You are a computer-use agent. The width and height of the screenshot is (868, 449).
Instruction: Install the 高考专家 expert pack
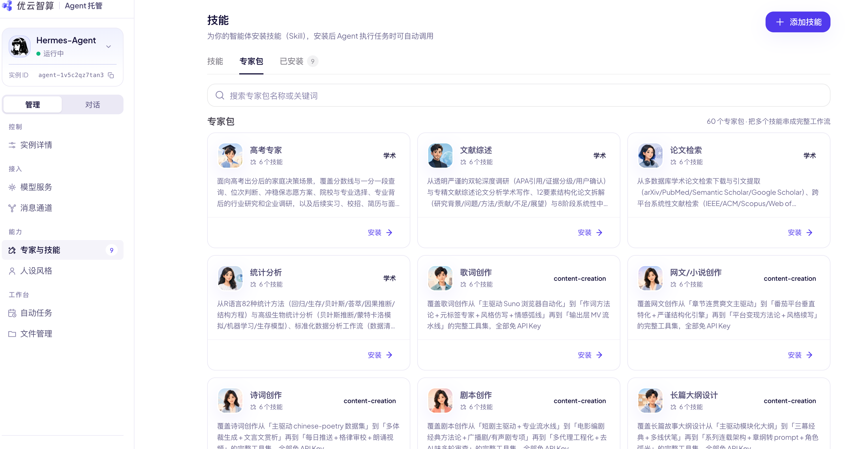[380, 233]
